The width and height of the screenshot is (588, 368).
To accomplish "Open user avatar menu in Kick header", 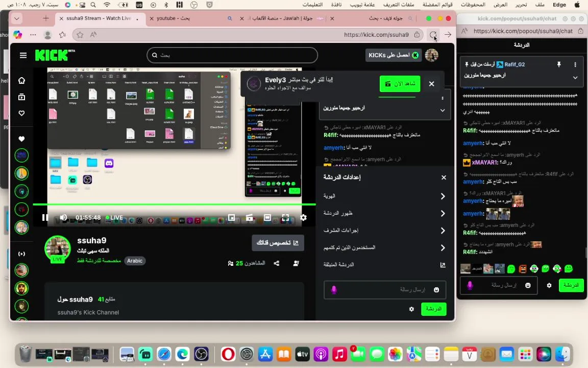I will pyautogui.click(x=432, y=55).
